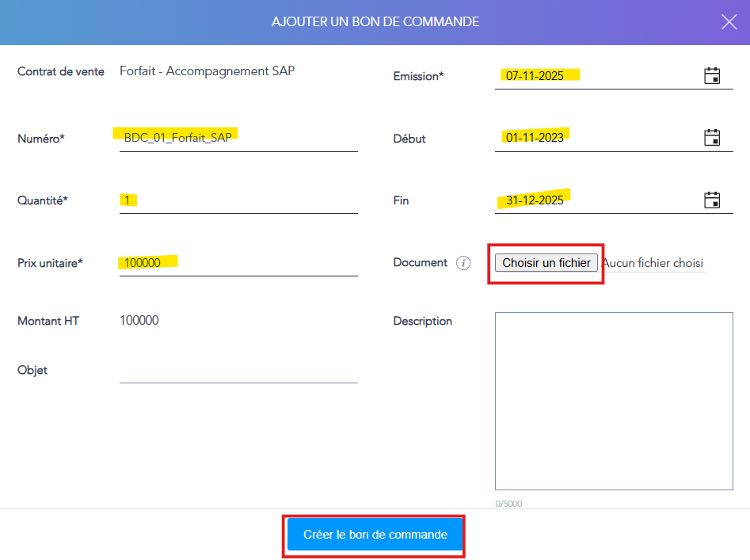This screenshot has width=750, height=560.
Task: Click the Forfait - Accompagnement SAP contract text
Action: click(207, 71)
